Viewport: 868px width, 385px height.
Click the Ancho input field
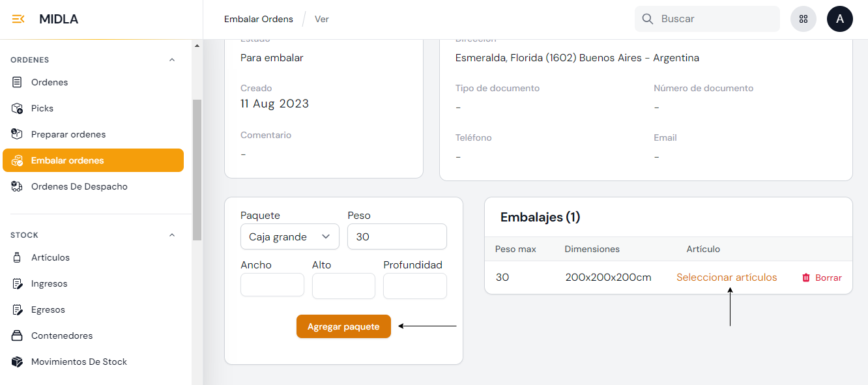click(272, 285)
